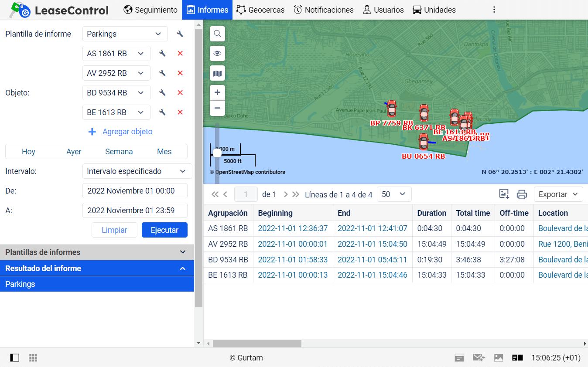Open properties wrench for AV 2952 RB
The image size is (588, 367).
pyautogui.click(x=162, y=73)
